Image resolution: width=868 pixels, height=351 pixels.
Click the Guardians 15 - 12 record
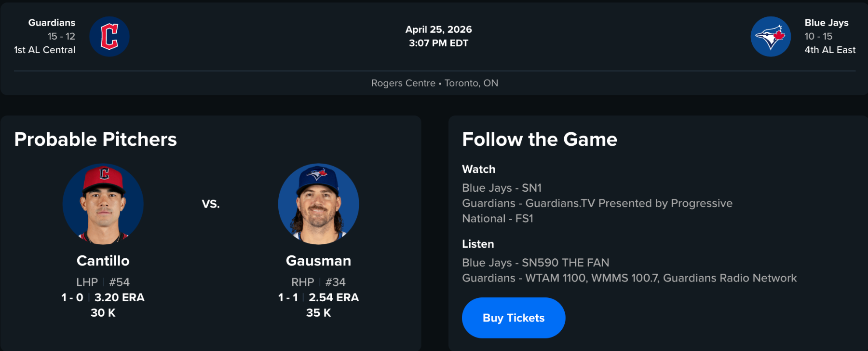coord(61,36)
